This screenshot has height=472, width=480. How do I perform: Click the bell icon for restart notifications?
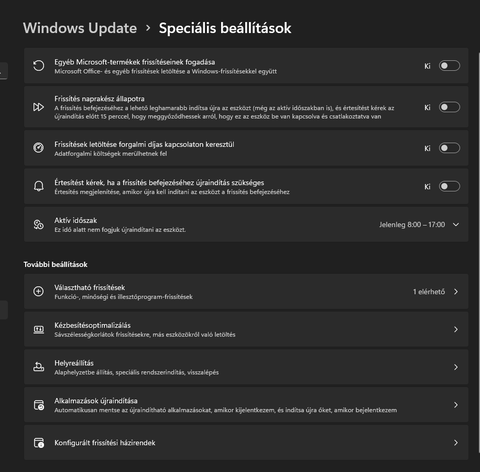pos(39,186)
